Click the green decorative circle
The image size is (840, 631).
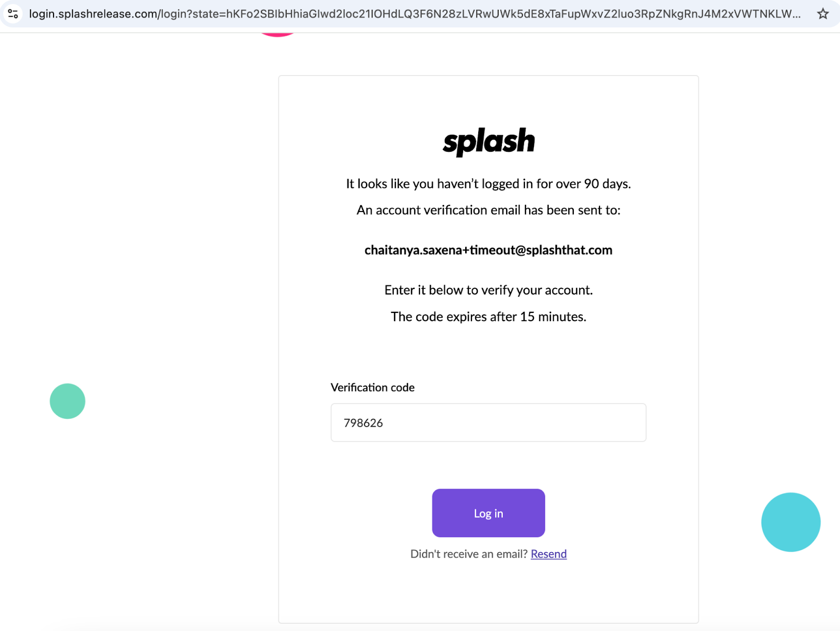click(x=67, y=401)
